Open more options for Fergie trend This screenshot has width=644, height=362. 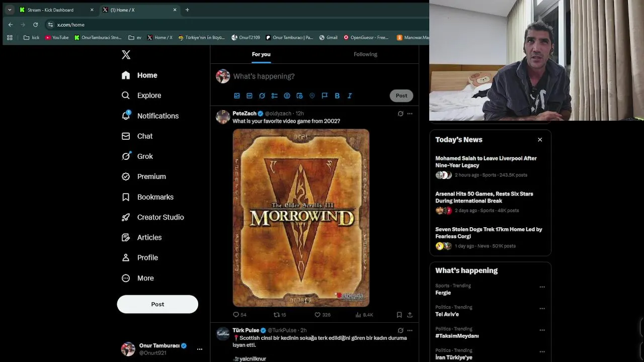tap(542, 287)
